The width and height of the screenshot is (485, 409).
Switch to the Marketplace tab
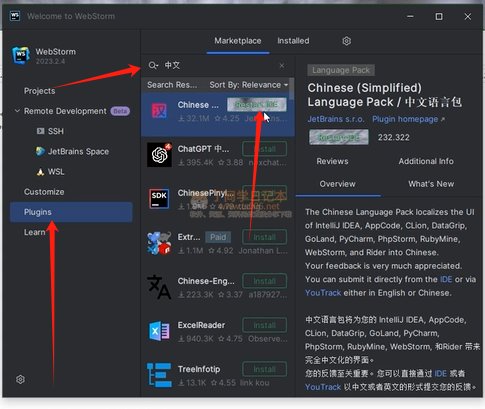tap(238, 41)
